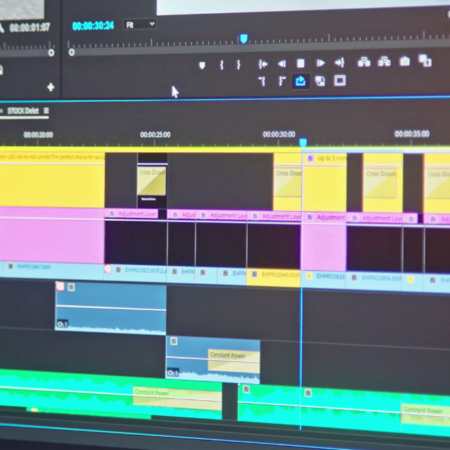This screenshot has height=450, width=450.
Task: Toggle the Safe Margins rectangle icon
Action: [340, 81]
